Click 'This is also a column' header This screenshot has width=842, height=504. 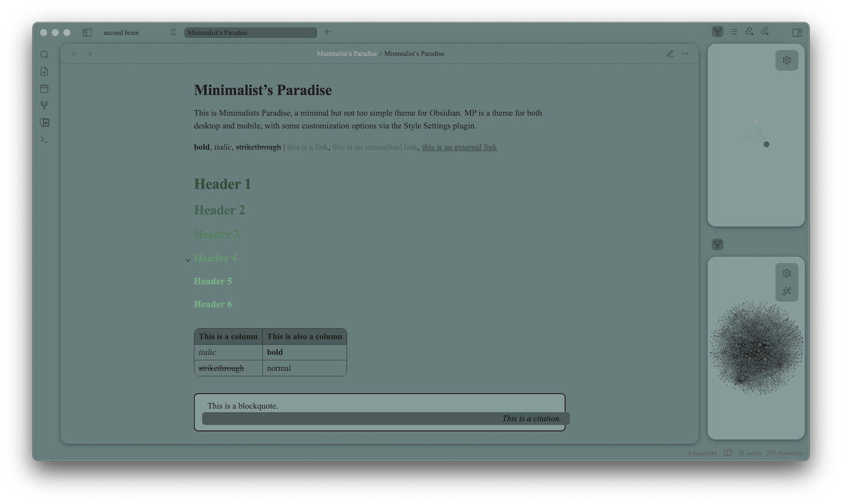304,336
